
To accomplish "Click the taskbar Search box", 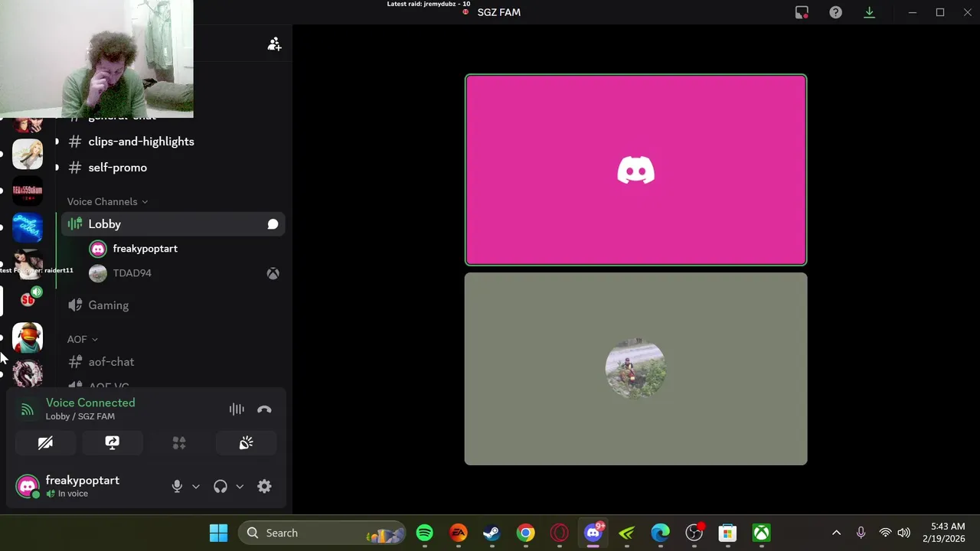I will pyautogui.click(x=322, y=533).
